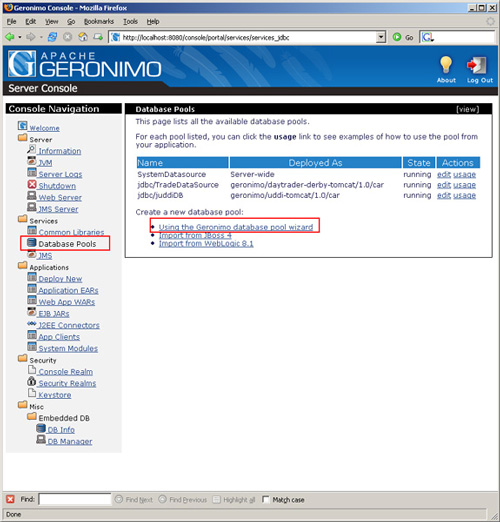Open the Help menu
The width and height of the screenshot is (500, 522).
pyautogui.click(x=153, y=22)
